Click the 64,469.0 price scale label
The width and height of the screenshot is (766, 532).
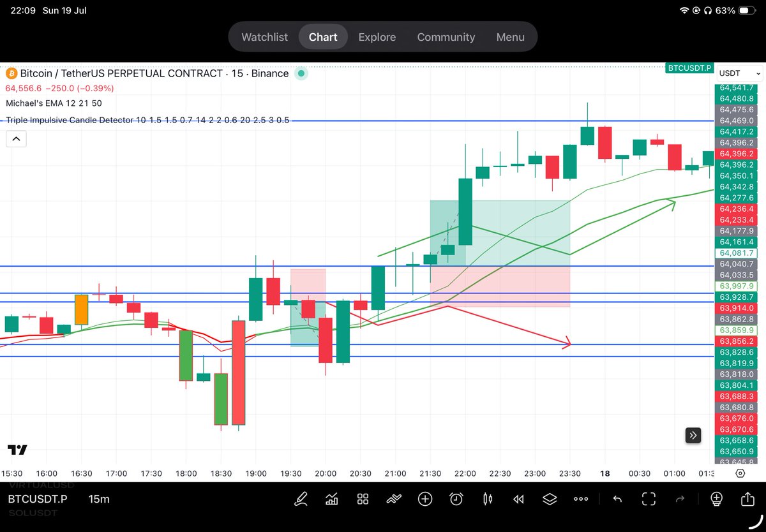737,121
